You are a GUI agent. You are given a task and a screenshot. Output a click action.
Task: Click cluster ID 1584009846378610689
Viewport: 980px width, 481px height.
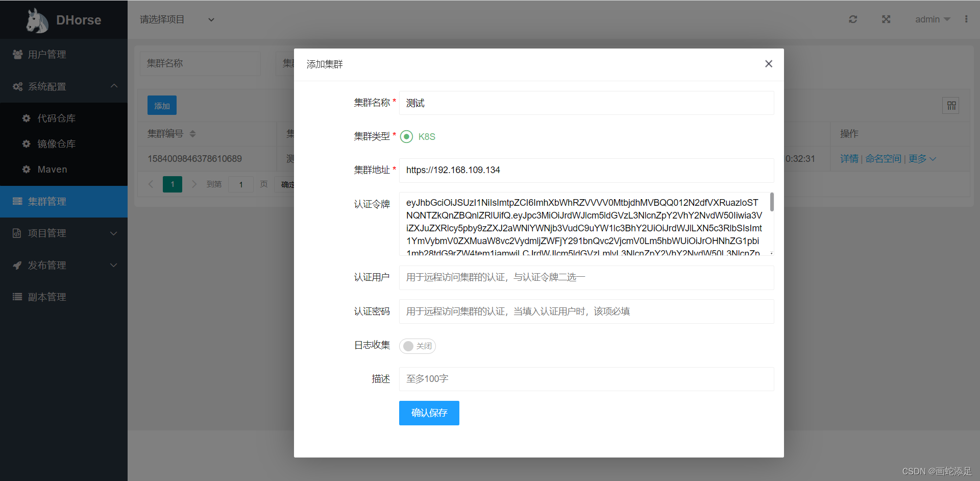coord(194,159)
